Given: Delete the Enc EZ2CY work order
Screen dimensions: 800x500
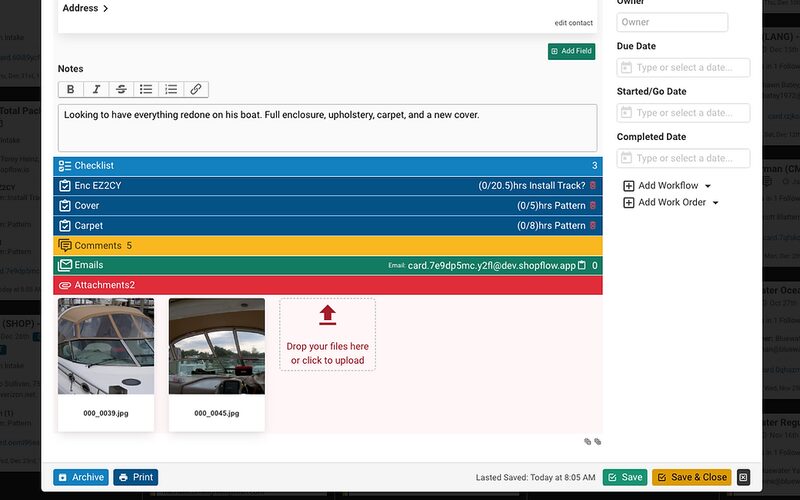Looking at the screenshot, I should (x=593, y=186).
